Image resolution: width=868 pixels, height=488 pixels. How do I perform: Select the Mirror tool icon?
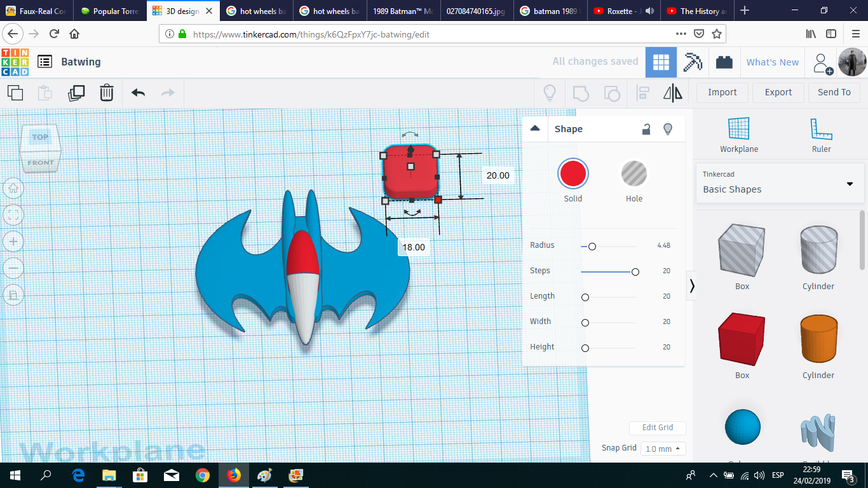point(673,93)
